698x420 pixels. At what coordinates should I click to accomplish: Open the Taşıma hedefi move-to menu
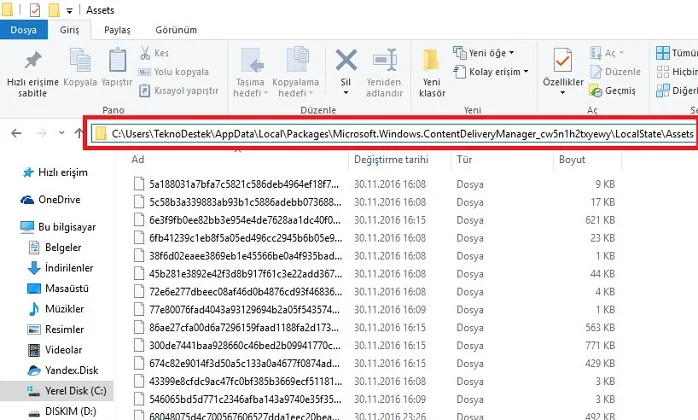(250, 73)
